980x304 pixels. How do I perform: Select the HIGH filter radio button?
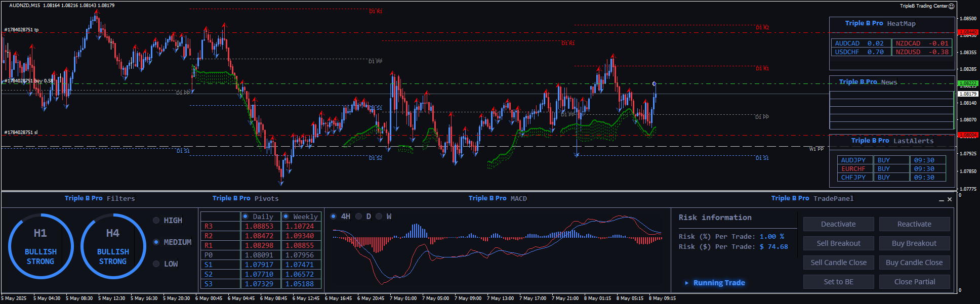pyautogui.click(x=156, y=221)
